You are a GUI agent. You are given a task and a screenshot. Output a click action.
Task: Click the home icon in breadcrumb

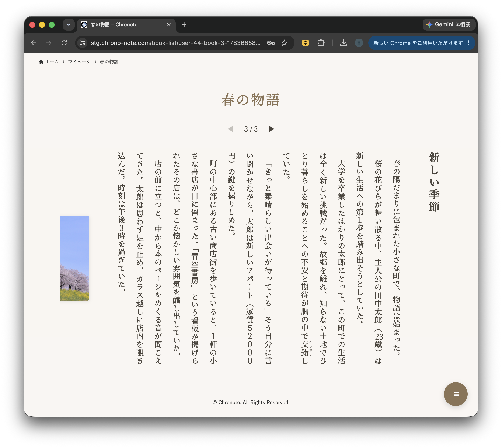(41, 62)
